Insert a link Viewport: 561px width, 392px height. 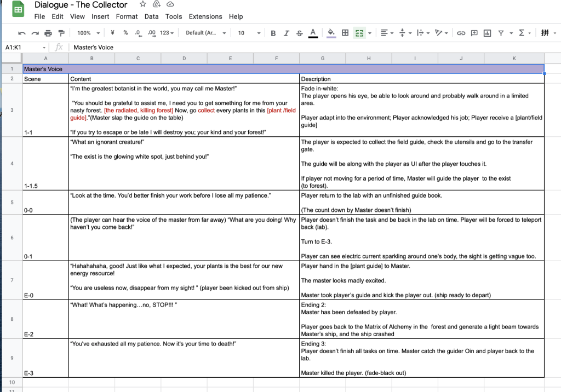click(461, 33)
